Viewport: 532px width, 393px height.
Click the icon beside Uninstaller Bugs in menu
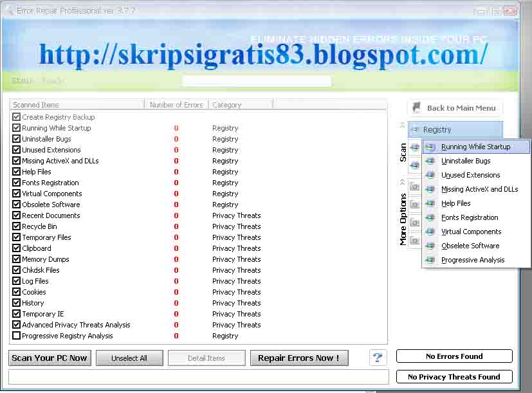click(430, 161)
